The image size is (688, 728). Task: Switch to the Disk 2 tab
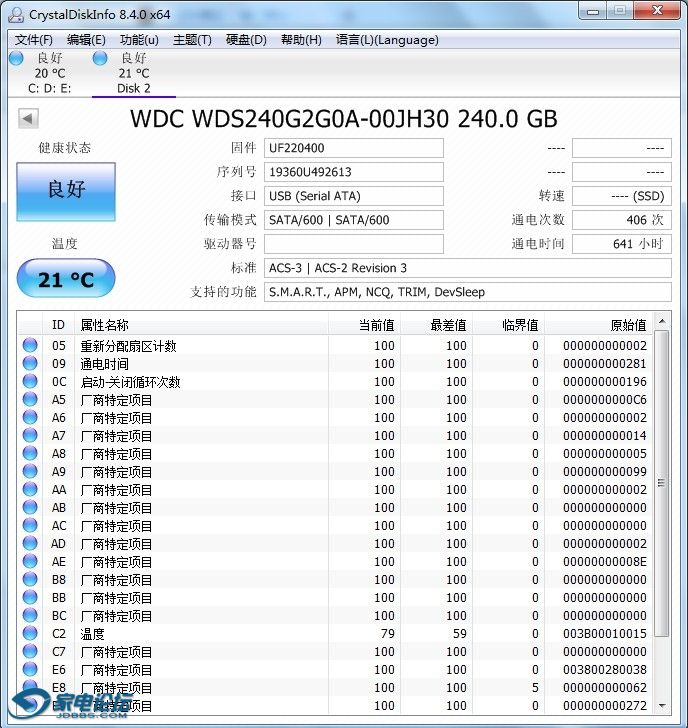[x=134, y=73]
